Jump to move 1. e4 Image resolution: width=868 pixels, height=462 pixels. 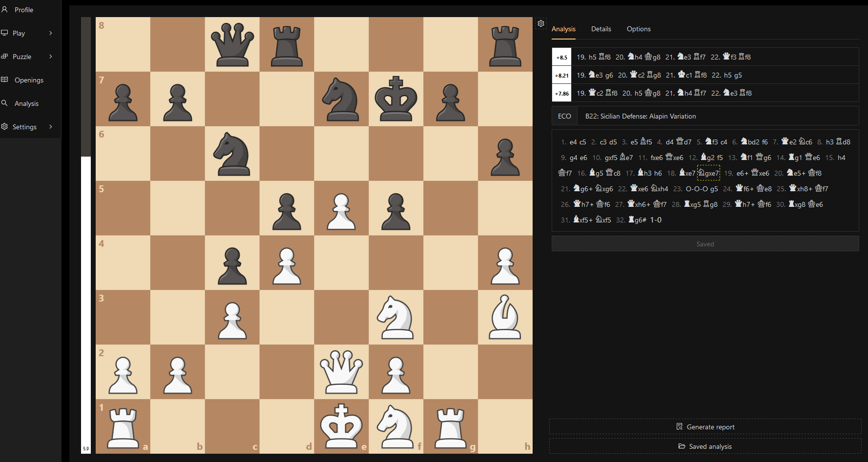click(x=573, y=142)
